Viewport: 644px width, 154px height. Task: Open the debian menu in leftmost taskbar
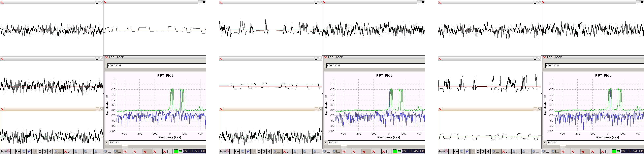(5, 151)
